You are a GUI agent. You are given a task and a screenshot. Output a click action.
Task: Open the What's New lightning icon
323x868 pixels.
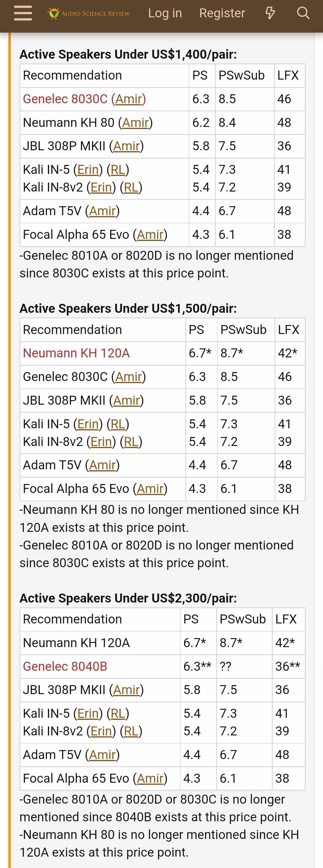(x=270, y=13)
